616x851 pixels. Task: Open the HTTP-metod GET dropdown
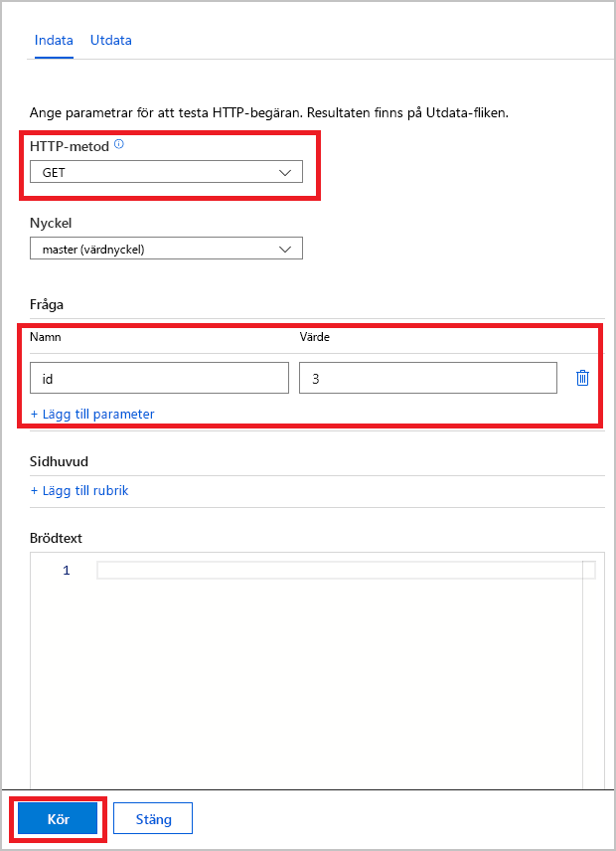coord(159,172)
